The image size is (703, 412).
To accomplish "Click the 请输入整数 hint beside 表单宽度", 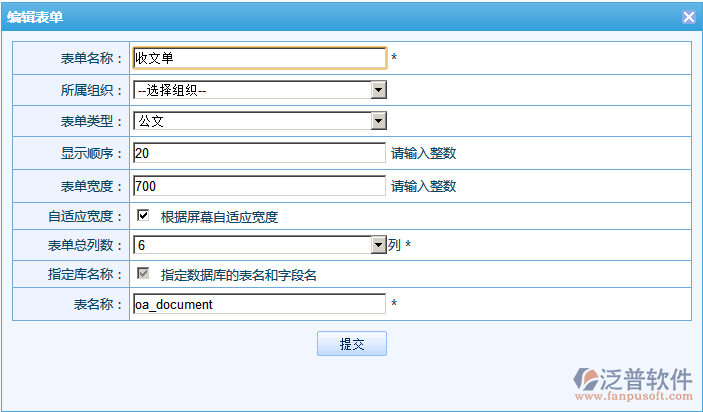I will tap(424, 186).
